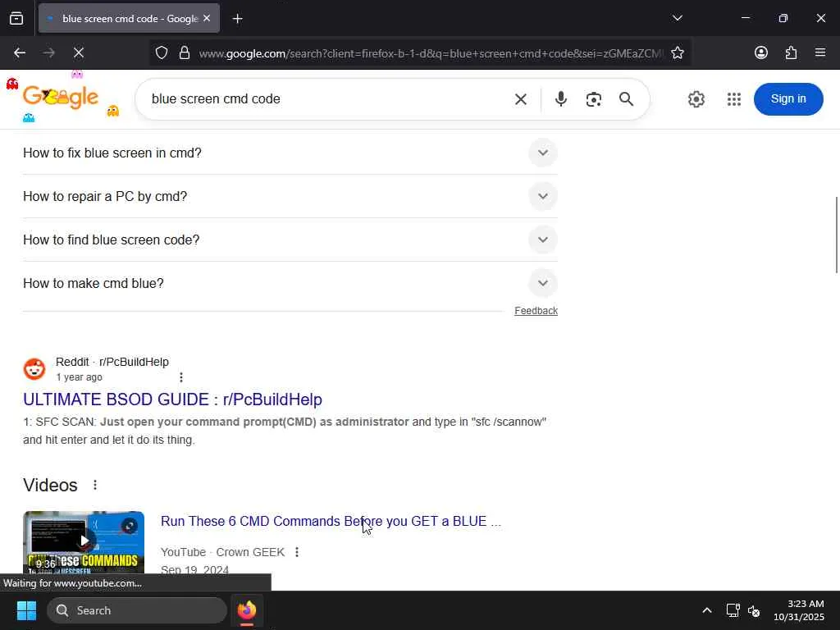Open the Videos section three-dot menu
The height and width of the screenshot is (630, 840).
[95, 485]
